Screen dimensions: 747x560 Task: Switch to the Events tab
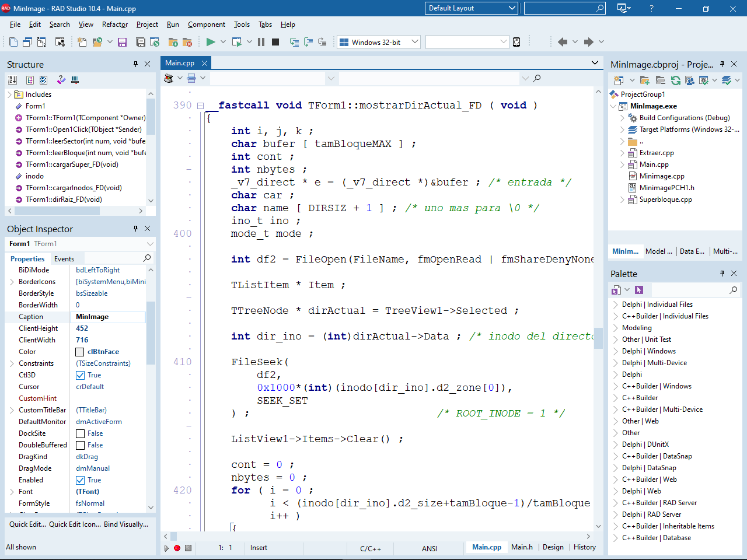[64, 259]
